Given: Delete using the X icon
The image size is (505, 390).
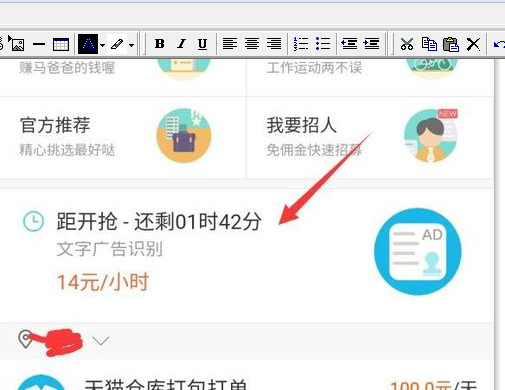Looking at the screenshot, I should [x=473, y=44].
